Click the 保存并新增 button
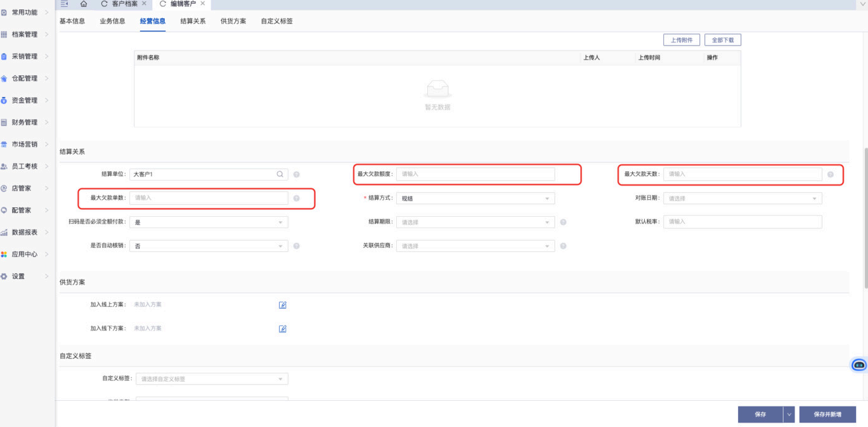 (827, 415)
